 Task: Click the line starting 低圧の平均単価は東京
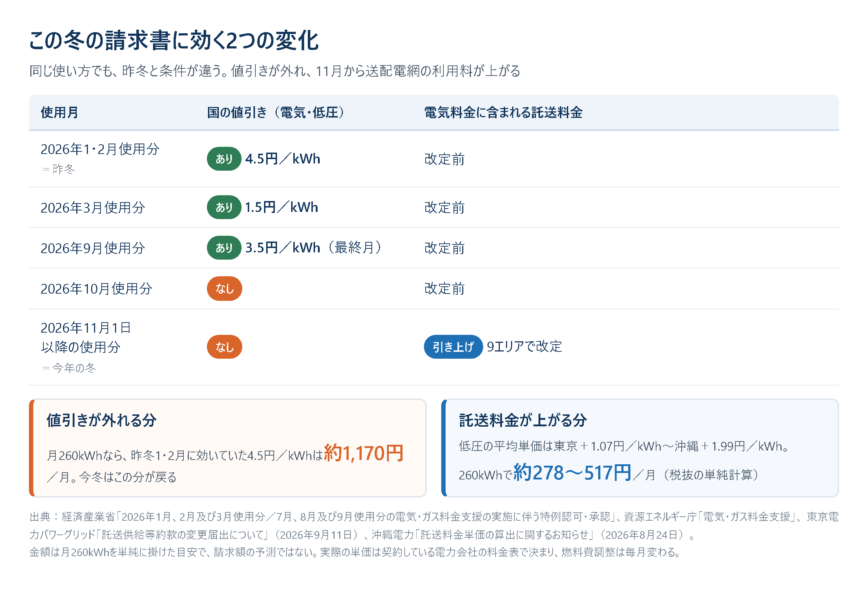tap(624, 446)
